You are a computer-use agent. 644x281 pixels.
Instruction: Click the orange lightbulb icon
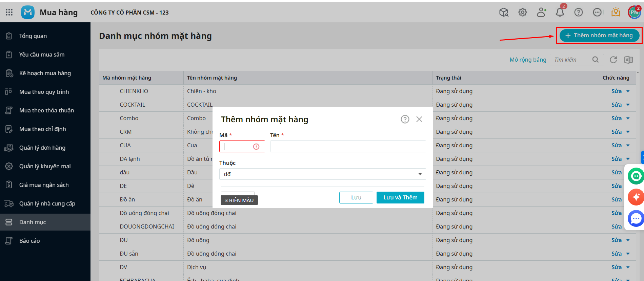(616, 12)
